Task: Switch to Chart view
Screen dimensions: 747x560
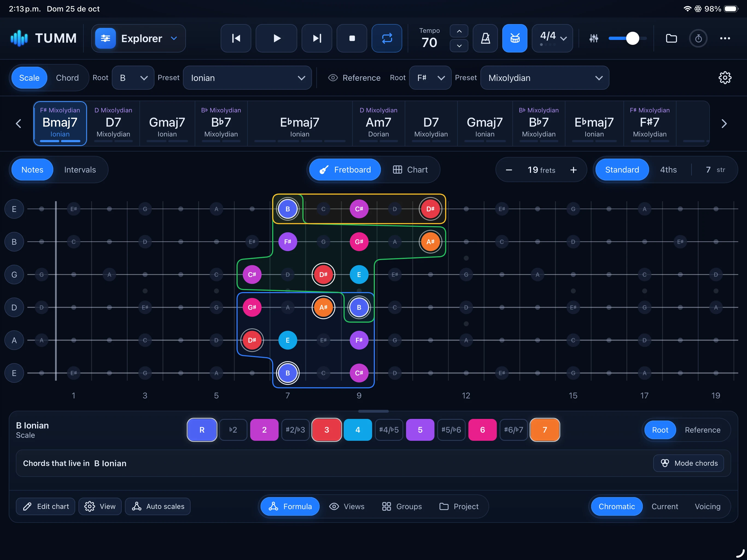Action: point(410,170)
